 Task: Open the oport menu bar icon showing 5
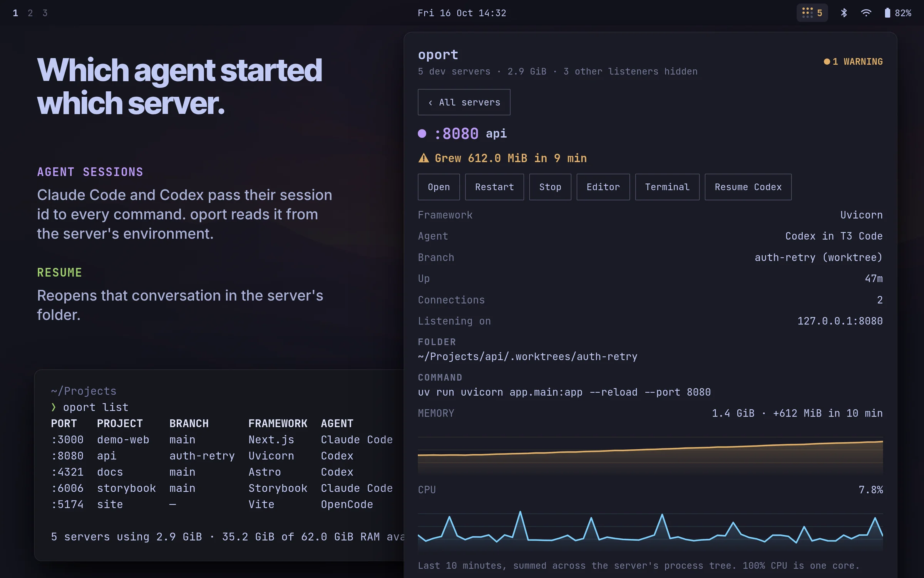click(x=812, y=13)
